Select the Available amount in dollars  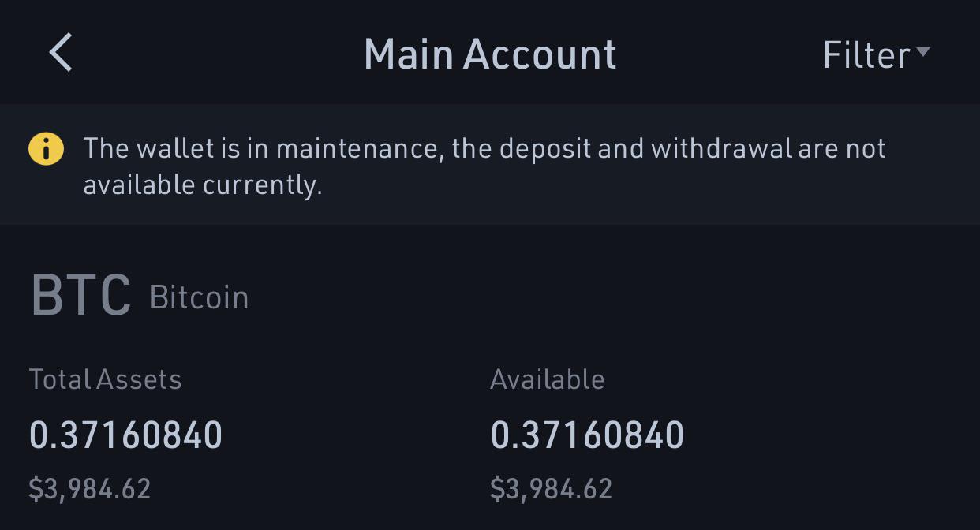click(552, 487)
